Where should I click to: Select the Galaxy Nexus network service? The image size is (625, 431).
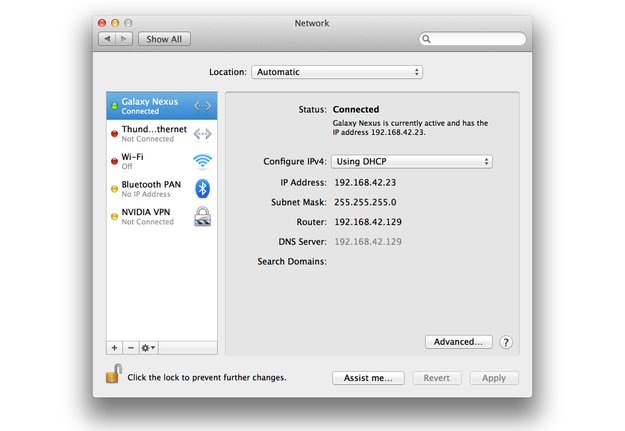click(x=162, y=106)
